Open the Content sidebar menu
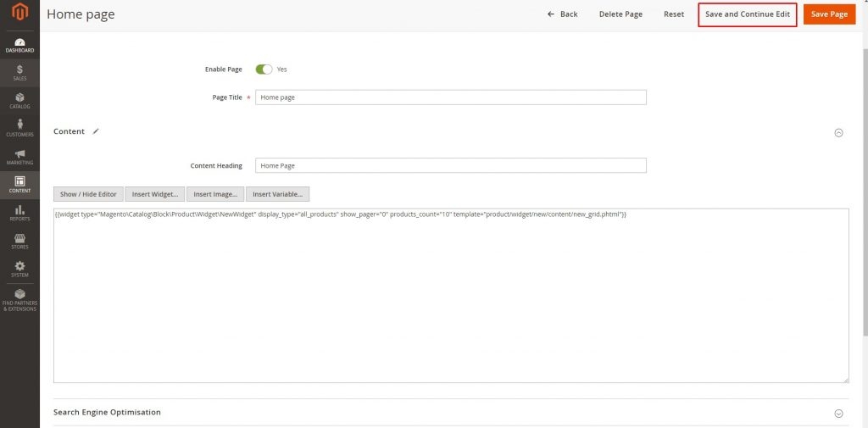Image resolution: width=868 pixels, height=428 pixels. tap(20, 185)
